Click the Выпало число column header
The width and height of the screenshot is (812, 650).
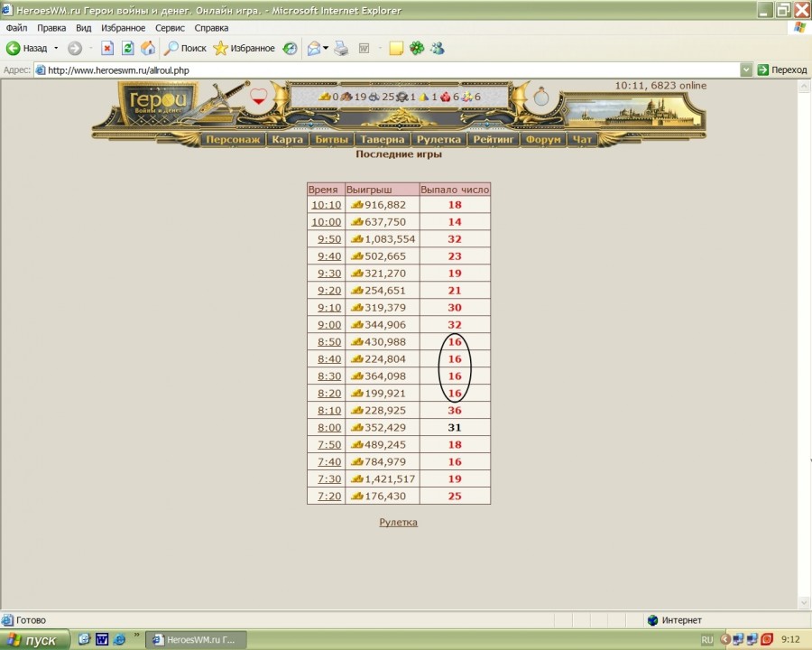point(455,190)
